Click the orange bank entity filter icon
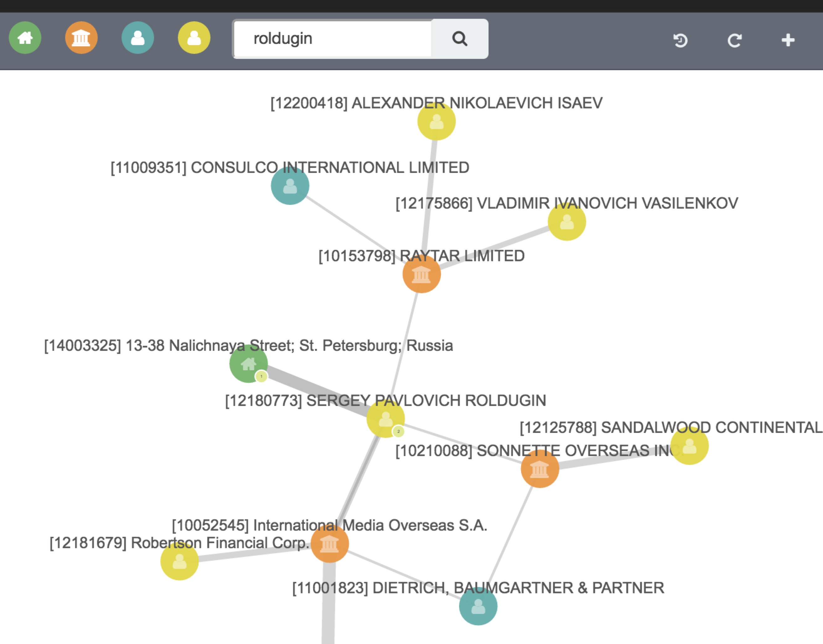 (x=81, y=38)
